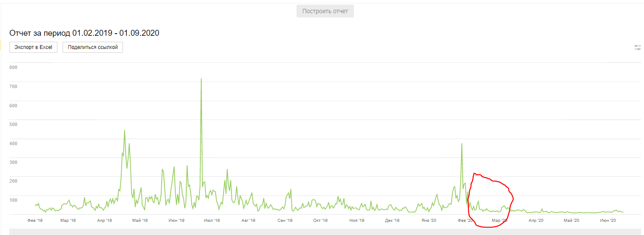Click the gray bar below the chart
This screenshot has height=235, width=644.
(x=323, y=232)
